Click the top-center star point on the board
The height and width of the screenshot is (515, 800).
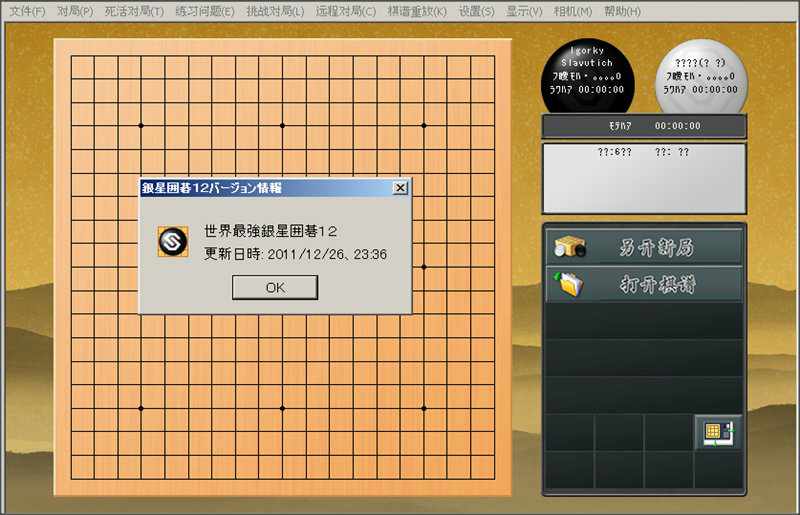coord(283,126)
